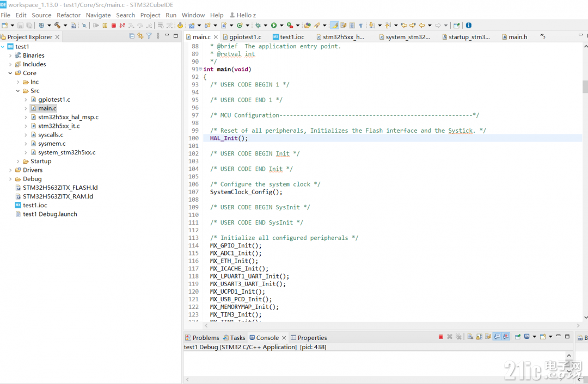The image size is (588, 384).
Task: Click the Build hammer icon
Action: 57,26
